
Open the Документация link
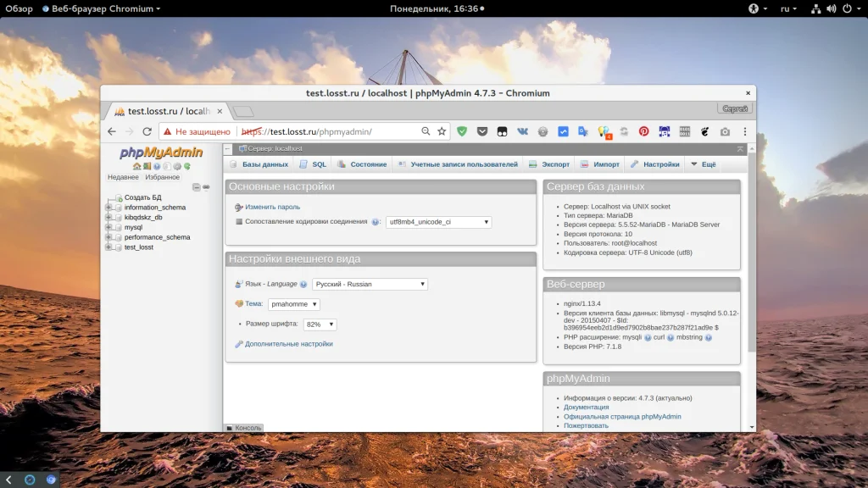click(x=586, y=408)
